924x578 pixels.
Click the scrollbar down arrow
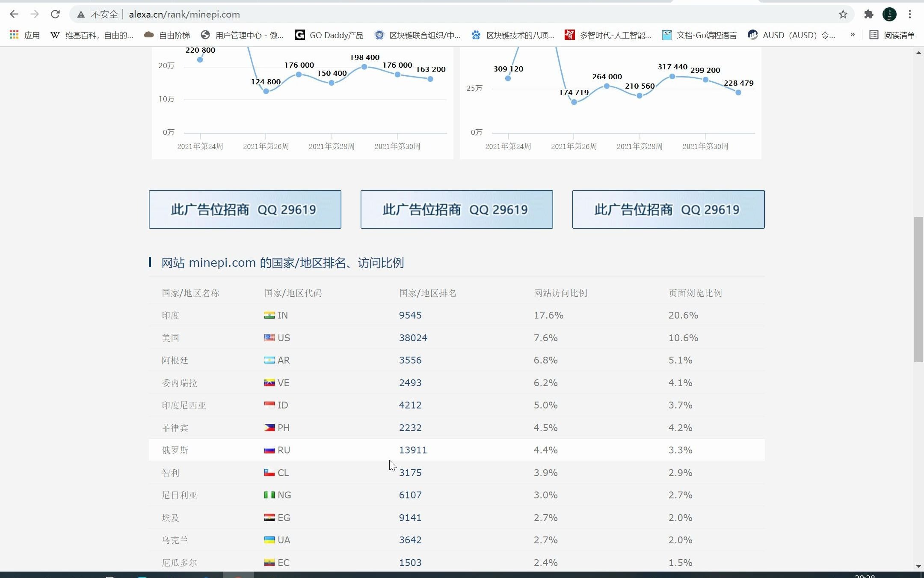(918, 566)
